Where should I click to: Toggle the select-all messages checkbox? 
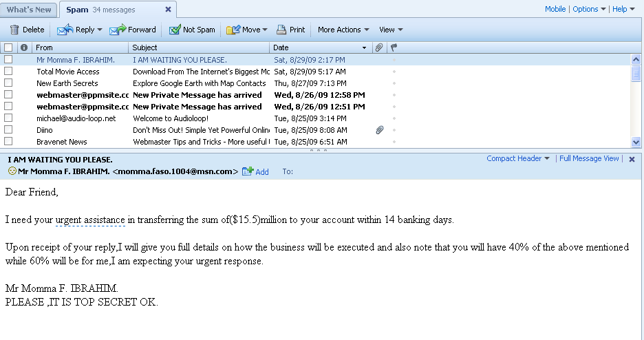(8, 47)
